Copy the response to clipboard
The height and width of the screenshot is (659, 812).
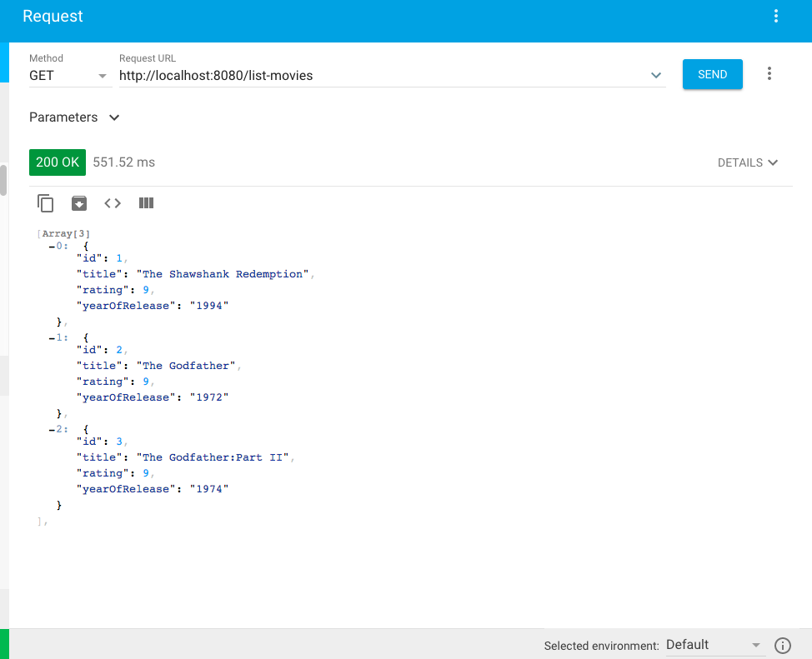[x=46, y=203]
